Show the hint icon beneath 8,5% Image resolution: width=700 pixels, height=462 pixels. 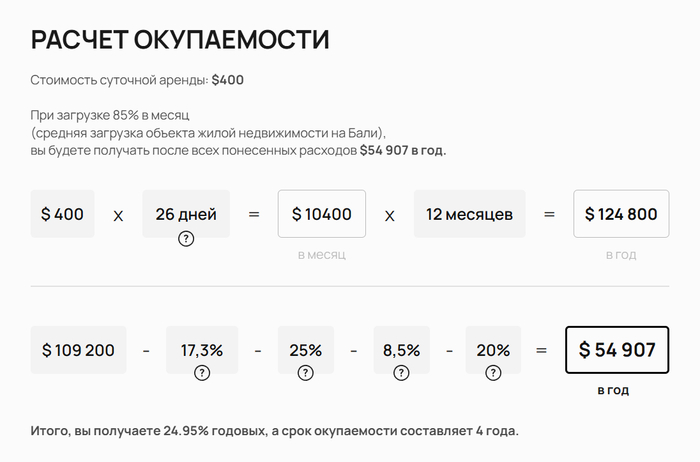click(x=401, y=373)
